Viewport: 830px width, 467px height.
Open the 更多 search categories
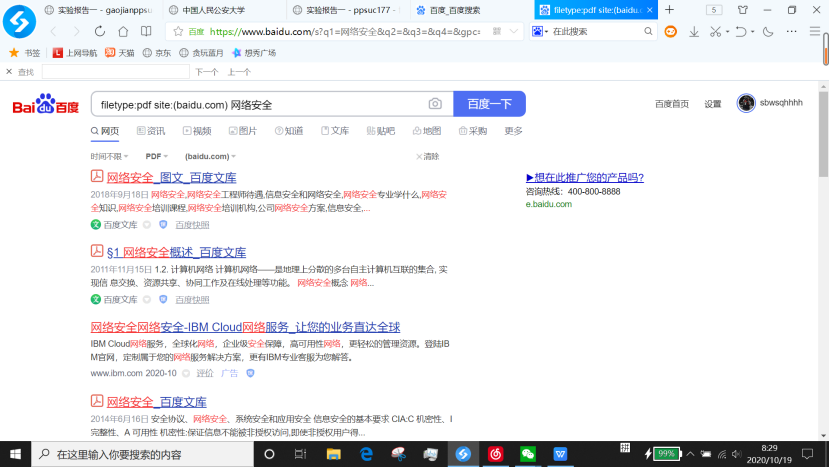[x=513, y=131]
